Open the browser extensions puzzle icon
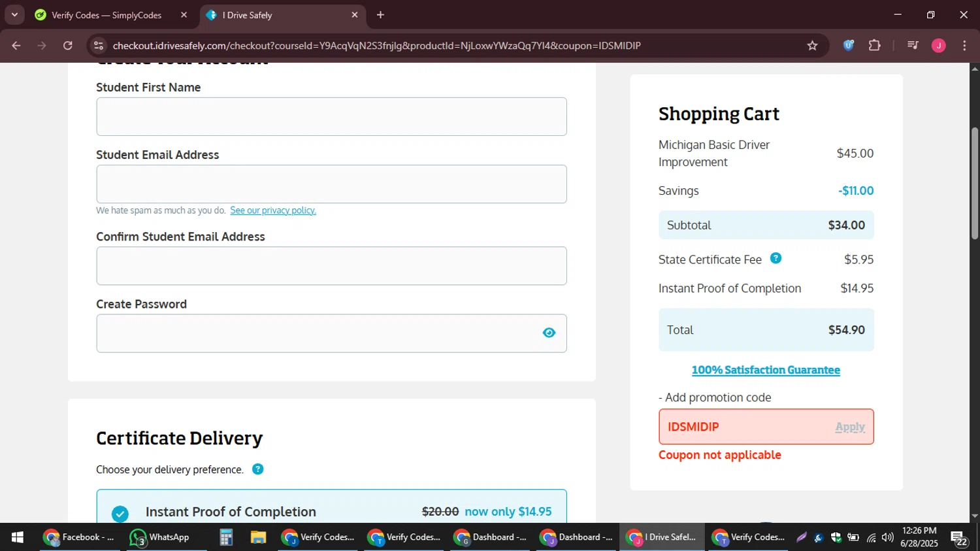The width and height of the screenshot is (980, 551). pyautogui.click(x=874, y=45)
